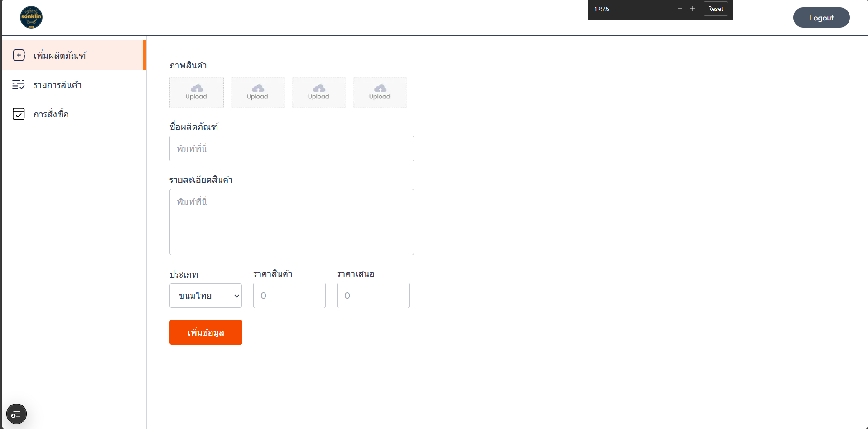The image size is (868, 429).
Task: Click the Sonklin logo in the header
Action: click(31, 17)
